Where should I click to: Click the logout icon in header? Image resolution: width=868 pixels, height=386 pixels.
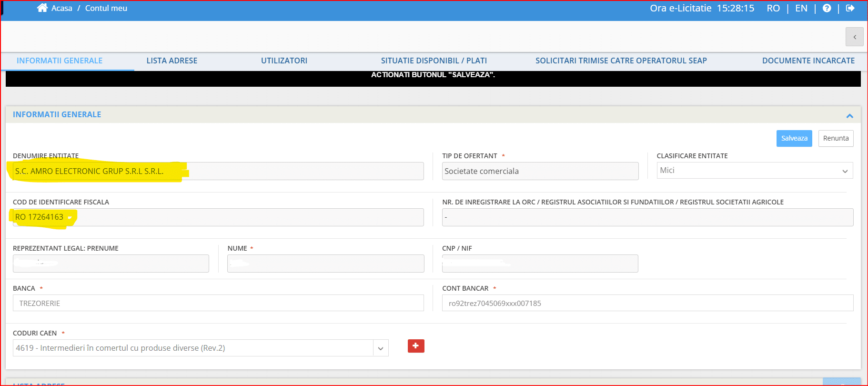point(850,8)
